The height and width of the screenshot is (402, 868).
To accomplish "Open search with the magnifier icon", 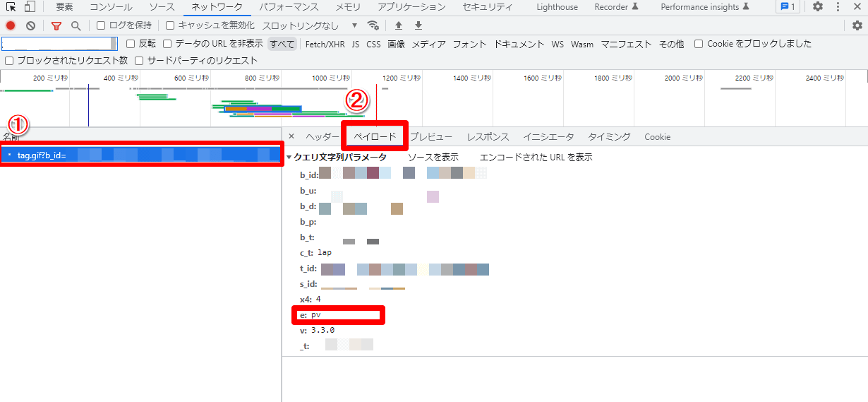I will click(x=76, y=25).
